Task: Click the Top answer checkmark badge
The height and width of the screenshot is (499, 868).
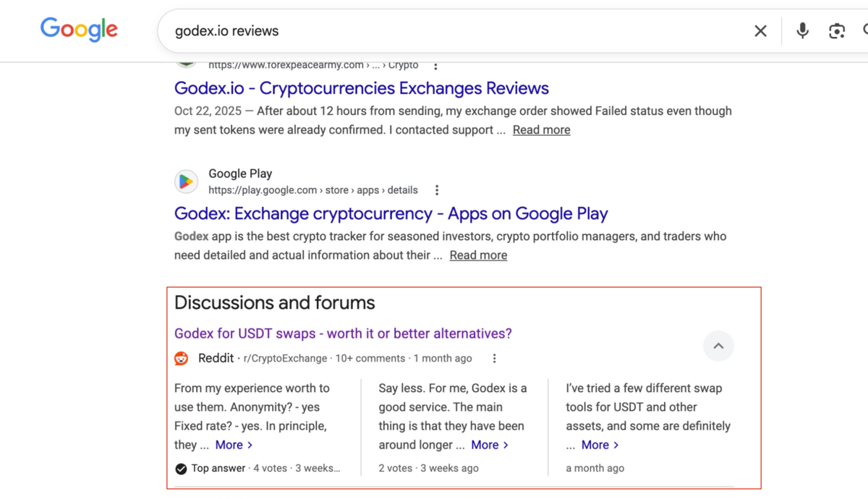Action: [181, 469]
